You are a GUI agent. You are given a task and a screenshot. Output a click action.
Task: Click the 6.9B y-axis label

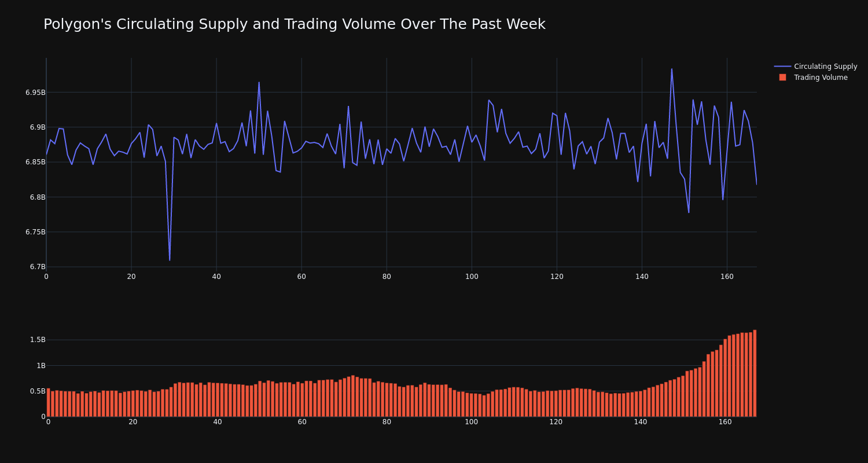(x=38, y=127)
